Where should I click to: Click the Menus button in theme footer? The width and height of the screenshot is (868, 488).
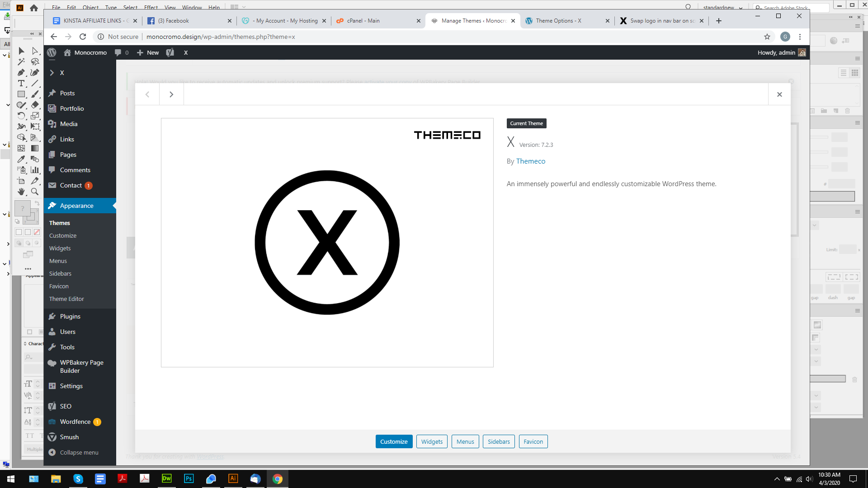[x=465, y=441]
